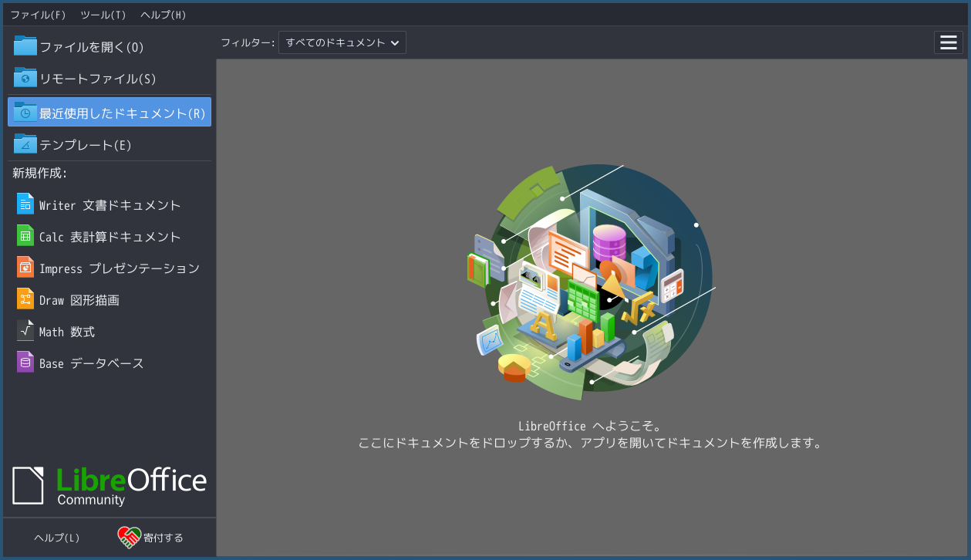
Task: Click the 寄付する donate button
Action: [x=151, y=537]
